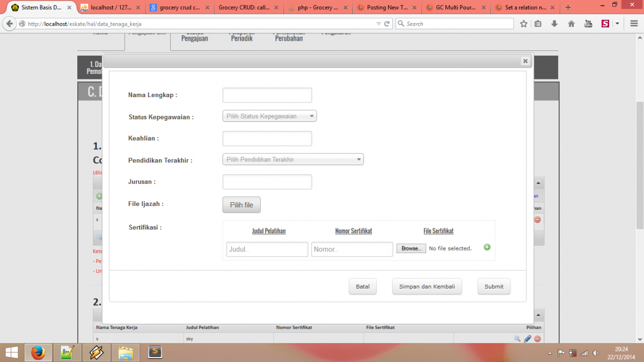This screenshot has height=362, width=644.
Task: Open Sublime Text from the taskbar
Action: coord(155,352)
